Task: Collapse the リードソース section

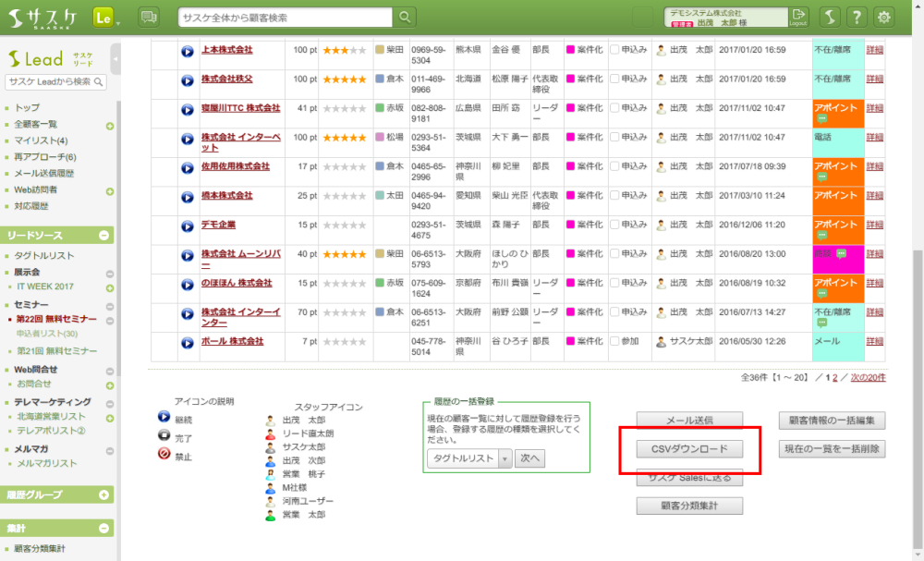Action: 103,236
